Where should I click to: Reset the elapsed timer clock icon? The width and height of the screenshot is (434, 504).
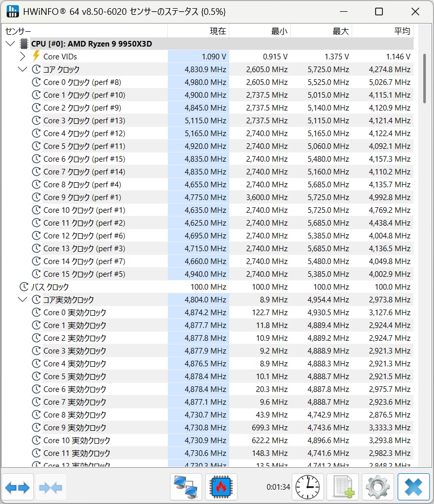coord(308,487)
